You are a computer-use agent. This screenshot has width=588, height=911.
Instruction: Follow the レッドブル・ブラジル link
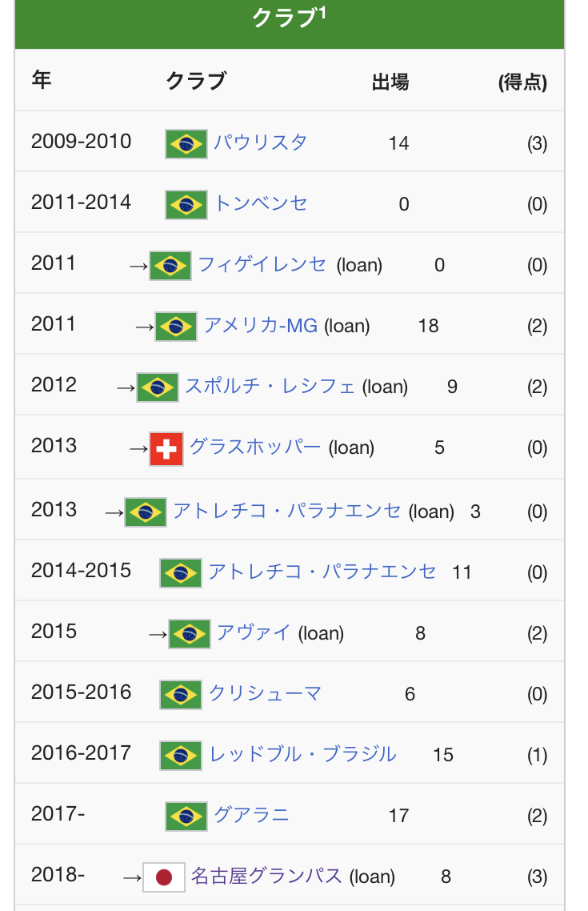[303, 754]
